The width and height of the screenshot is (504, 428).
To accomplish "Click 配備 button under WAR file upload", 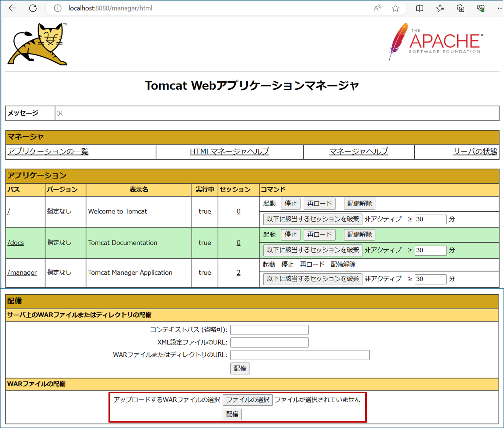I will coord(232,414).
